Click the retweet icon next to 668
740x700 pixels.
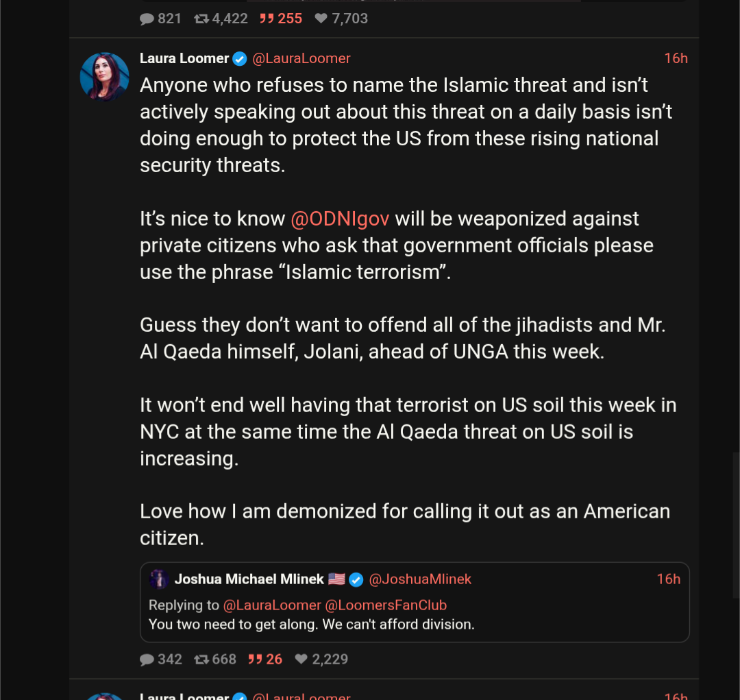click(x=201, y=660)
